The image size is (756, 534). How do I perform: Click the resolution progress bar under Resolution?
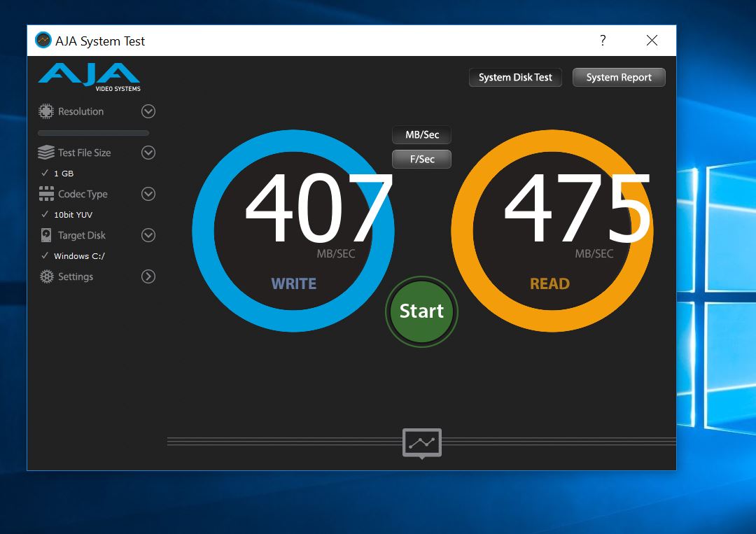(94, 133)
